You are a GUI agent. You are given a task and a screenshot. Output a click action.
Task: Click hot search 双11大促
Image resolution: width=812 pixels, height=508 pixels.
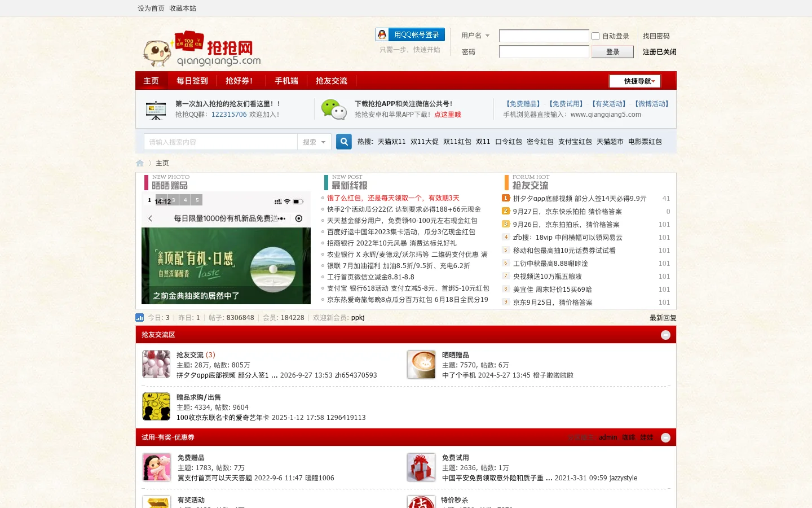(425, 142)
